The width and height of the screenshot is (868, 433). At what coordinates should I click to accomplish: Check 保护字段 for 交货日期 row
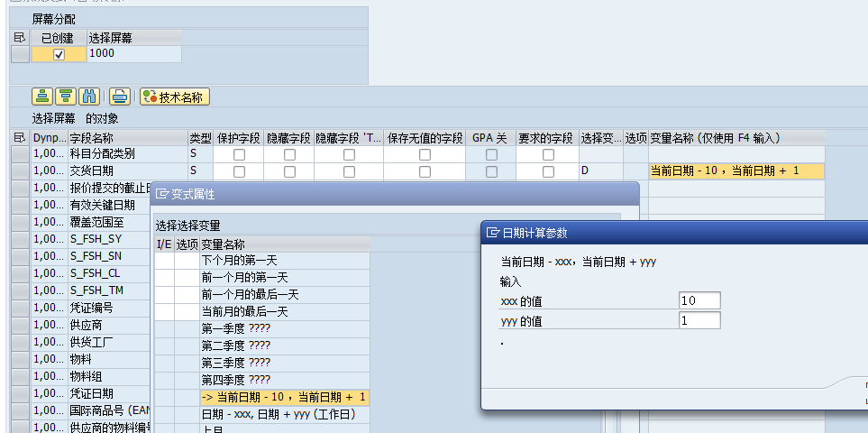[239, 171]
